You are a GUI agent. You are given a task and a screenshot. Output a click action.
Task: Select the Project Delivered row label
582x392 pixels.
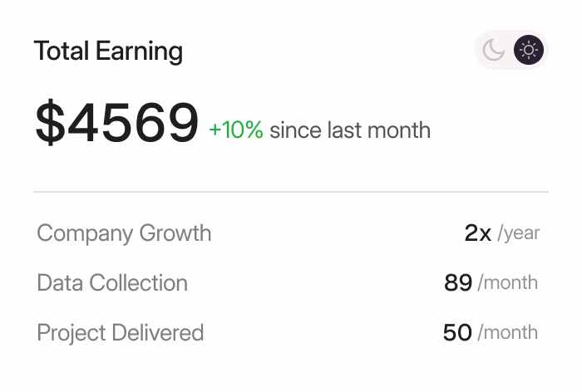[x=121, y=333]
